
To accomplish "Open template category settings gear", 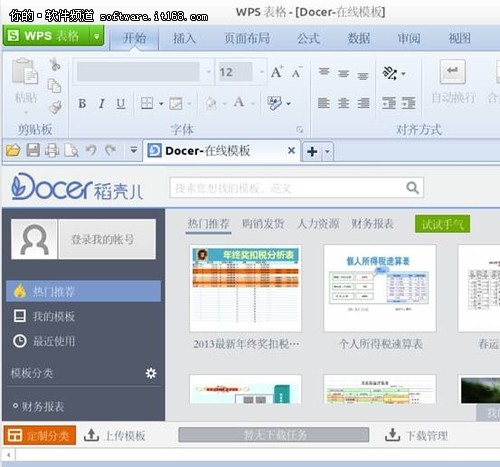I will coord(151,373).
